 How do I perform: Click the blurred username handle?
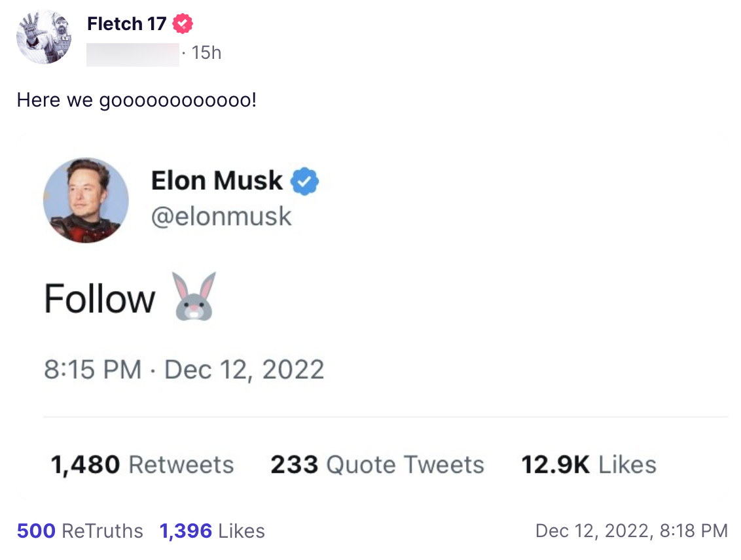[133, 54]
